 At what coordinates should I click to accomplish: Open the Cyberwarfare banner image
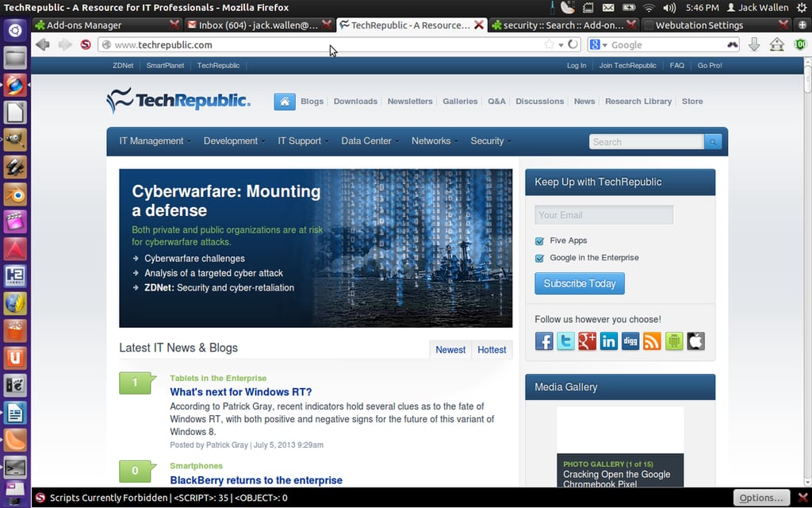pyautogui.click(x=316, y=248)
